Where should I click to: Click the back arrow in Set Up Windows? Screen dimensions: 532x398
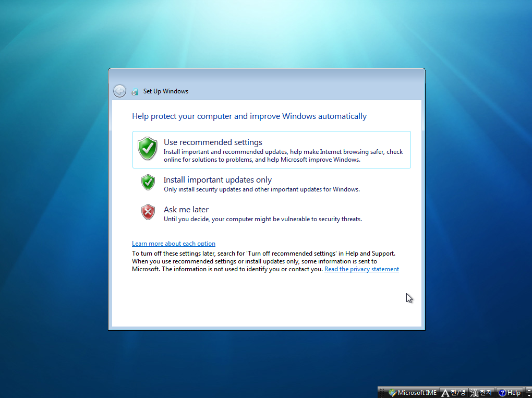[x=119, y=91]
